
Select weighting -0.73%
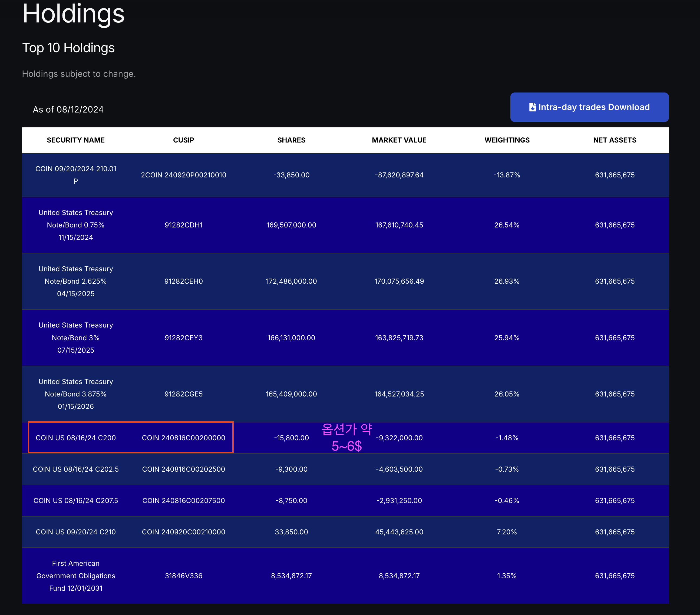(507, 469)
